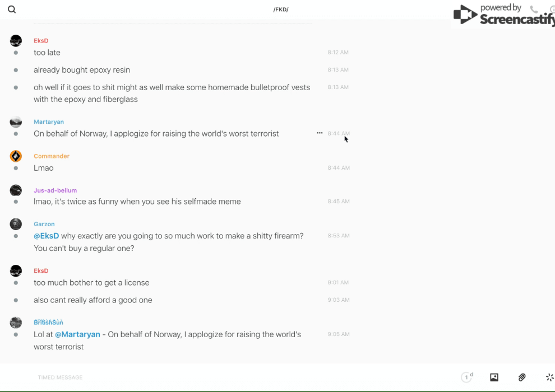The height and width of the screenshot is (392, 555).
Task: Open the picture attachment icon
Action: pyautogui.click(x=494, y=377)
